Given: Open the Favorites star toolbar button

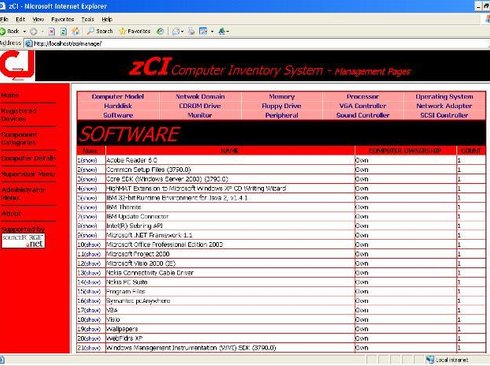Looking at the screenshot, I should click(x=135, y=31).
